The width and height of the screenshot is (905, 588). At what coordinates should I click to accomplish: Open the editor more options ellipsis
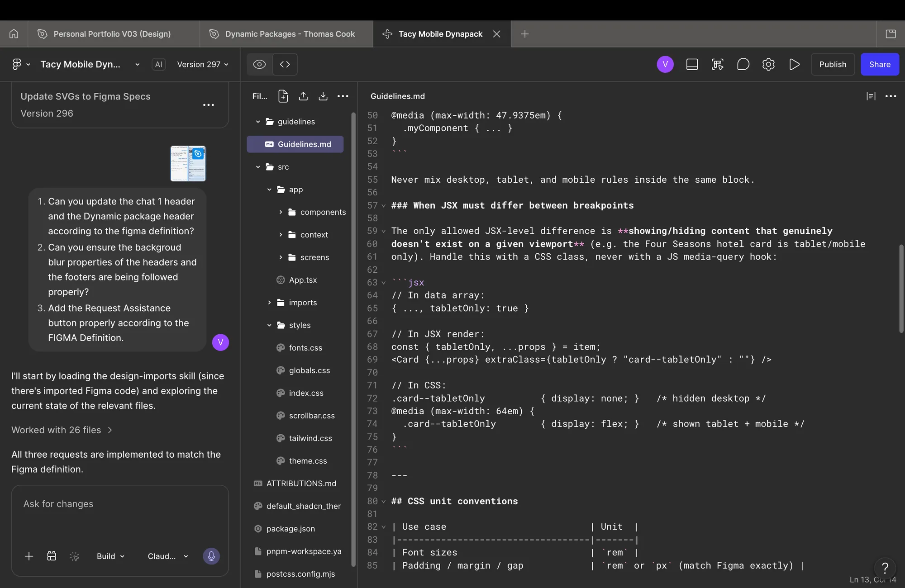coord(891,96)
